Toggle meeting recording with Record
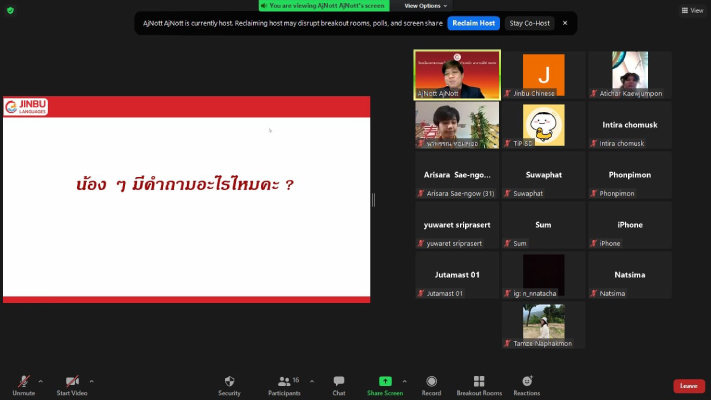Screen dimensions: 711x400 [x=431, y=384]
